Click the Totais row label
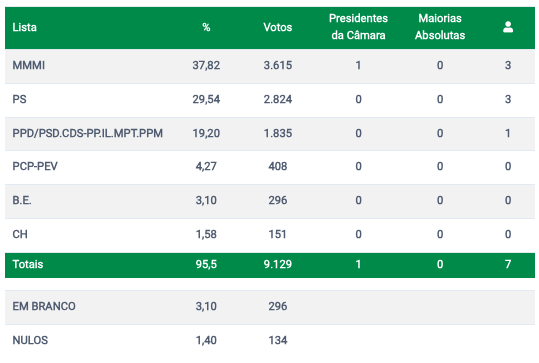The image size is (539, 363). click(28, 264)
